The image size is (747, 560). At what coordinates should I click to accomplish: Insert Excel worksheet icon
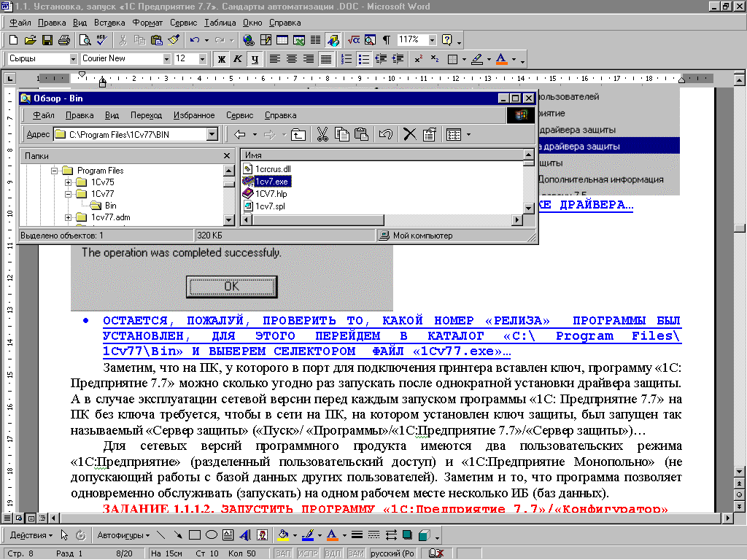pyautogui.click(x=298, y=40)
